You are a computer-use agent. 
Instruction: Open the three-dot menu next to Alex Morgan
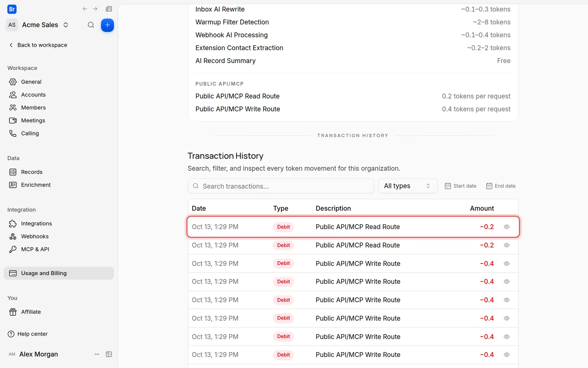click(97, 354)
